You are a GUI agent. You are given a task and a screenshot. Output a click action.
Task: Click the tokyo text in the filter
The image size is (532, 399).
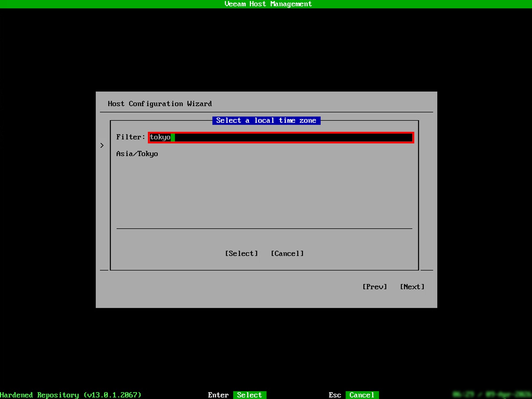point(160,137)
